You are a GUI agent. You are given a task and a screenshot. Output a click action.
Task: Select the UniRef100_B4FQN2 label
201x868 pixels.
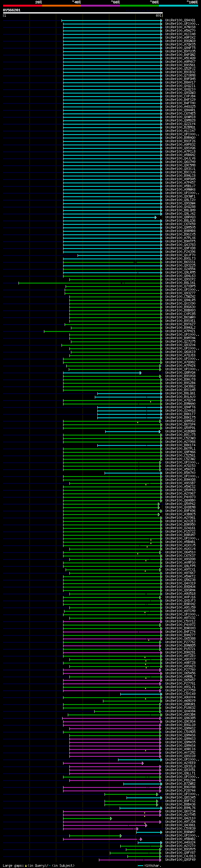180,55
